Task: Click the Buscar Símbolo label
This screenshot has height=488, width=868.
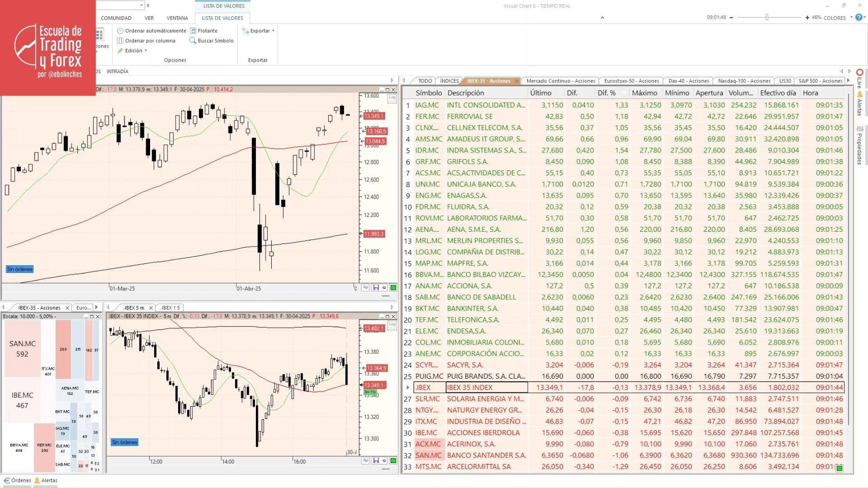Action: (x=216, y=41)
